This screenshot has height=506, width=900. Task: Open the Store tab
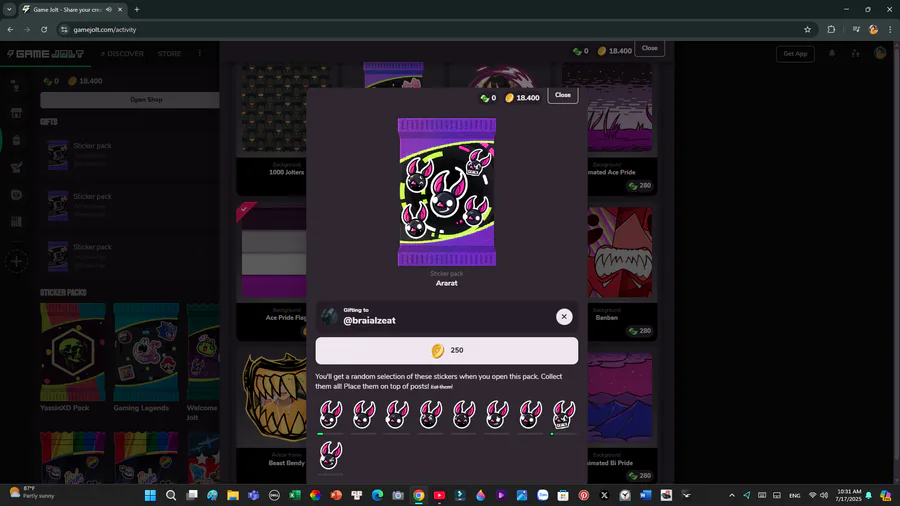pyautogui.click(x=169, y=54)
